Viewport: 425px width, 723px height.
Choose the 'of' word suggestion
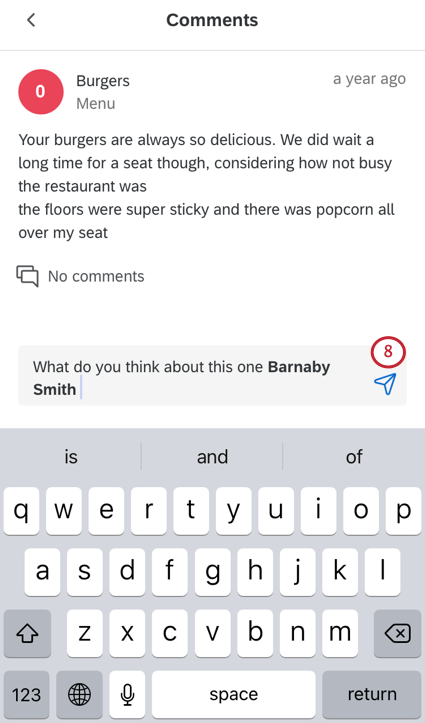point(354,456)
